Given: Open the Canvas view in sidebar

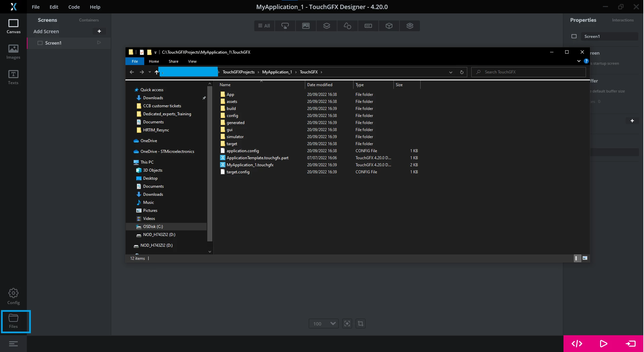Looking at the screenshot, I should click(x=13, y=26).
